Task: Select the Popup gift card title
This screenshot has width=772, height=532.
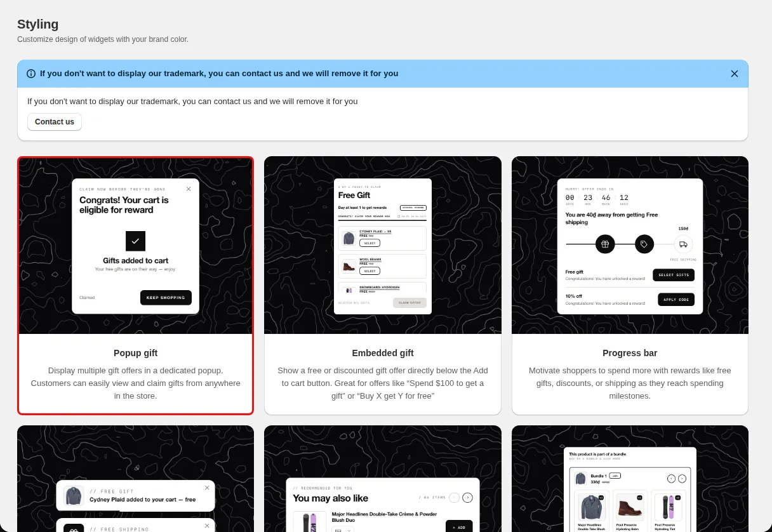Action: tap(135, 353)
